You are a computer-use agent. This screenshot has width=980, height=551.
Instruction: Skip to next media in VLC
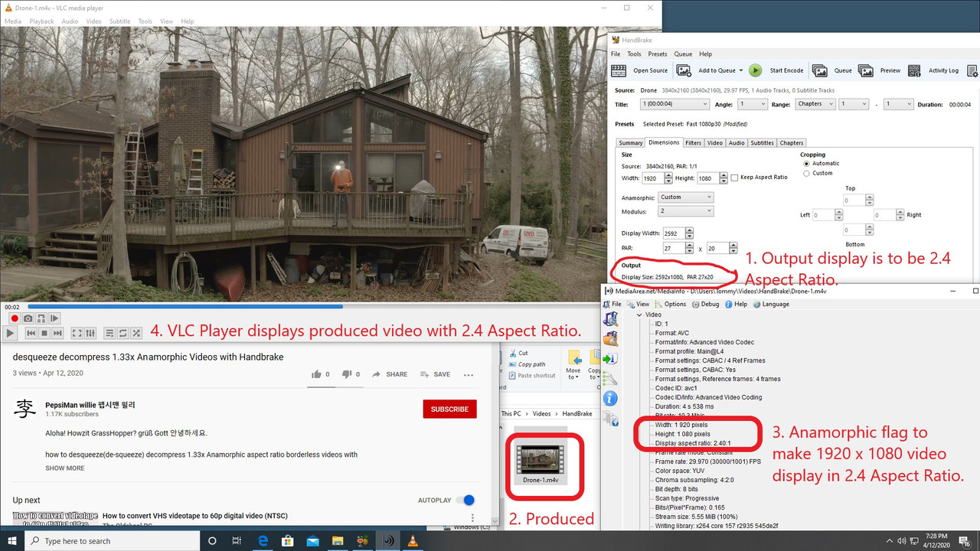(57, 333)
